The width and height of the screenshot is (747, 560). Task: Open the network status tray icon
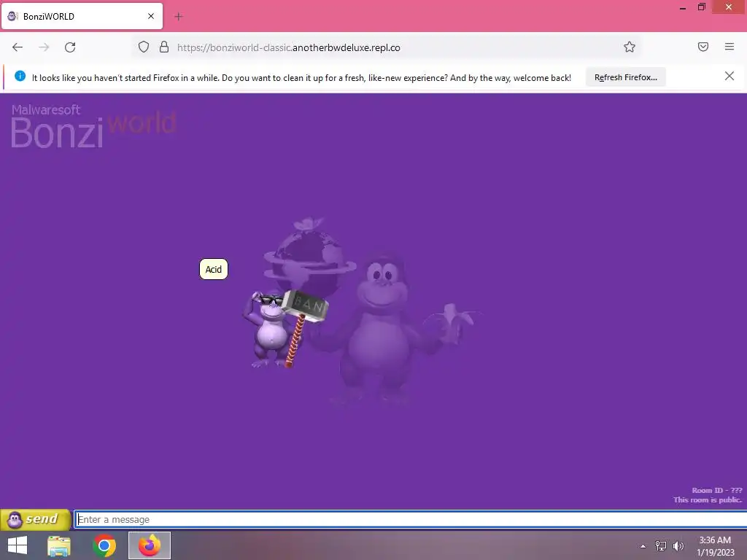661,545
